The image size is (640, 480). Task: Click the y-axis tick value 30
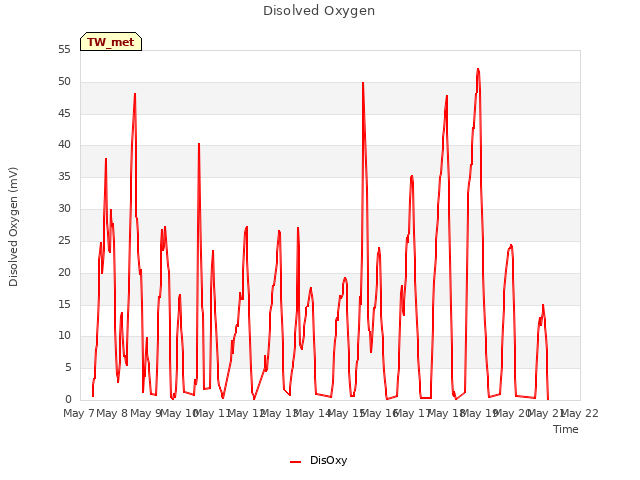click(64, 209)
